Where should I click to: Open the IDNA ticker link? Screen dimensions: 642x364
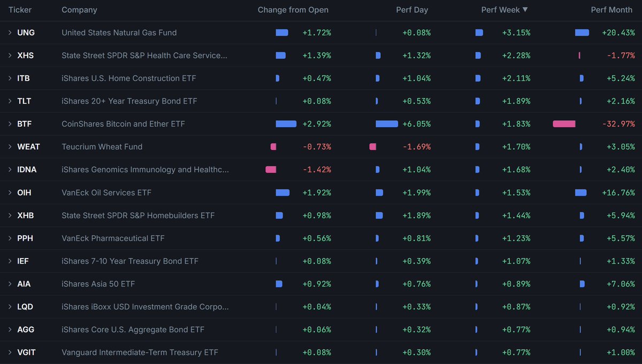pyautogui.click(x=27, y=170)
